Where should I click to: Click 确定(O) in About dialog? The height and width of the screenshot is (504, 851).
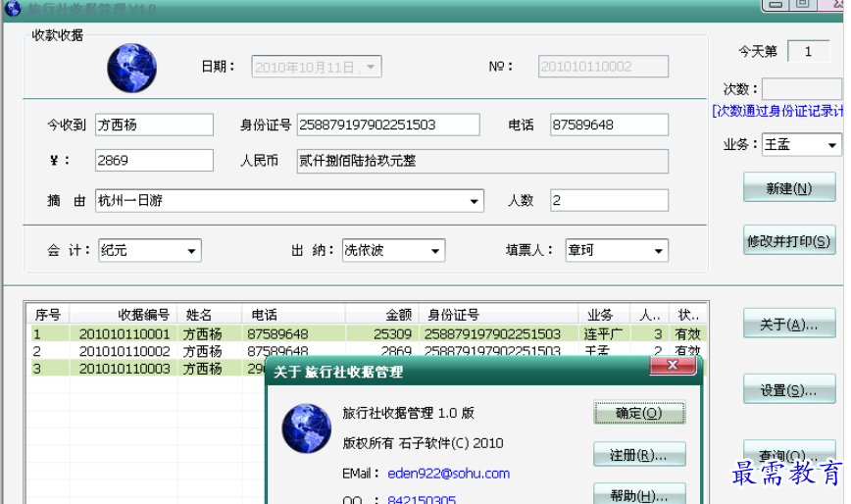click(x=639, y=413)
